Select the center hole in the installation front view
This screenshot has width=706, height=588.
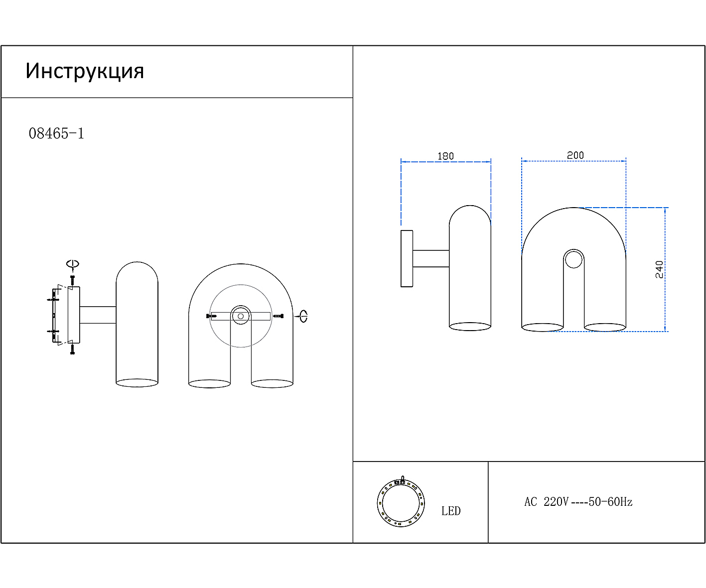(241, 316)
